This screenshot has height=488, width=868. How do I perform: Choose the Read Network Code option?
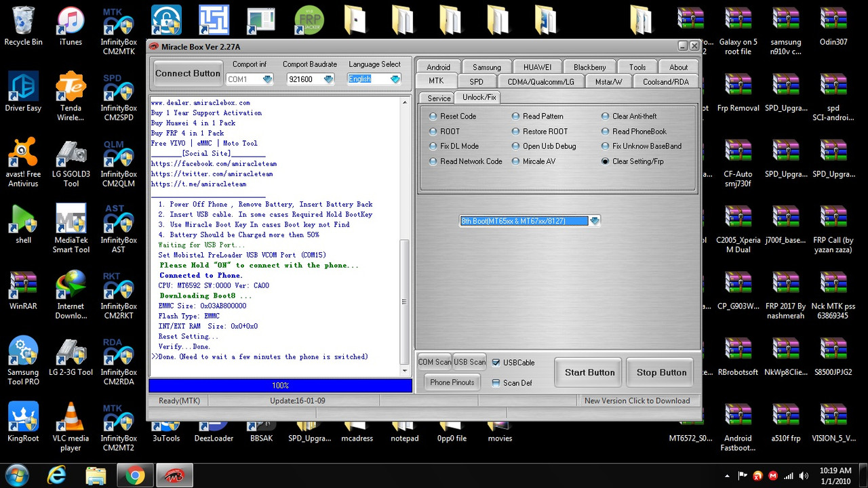[466, 161]
